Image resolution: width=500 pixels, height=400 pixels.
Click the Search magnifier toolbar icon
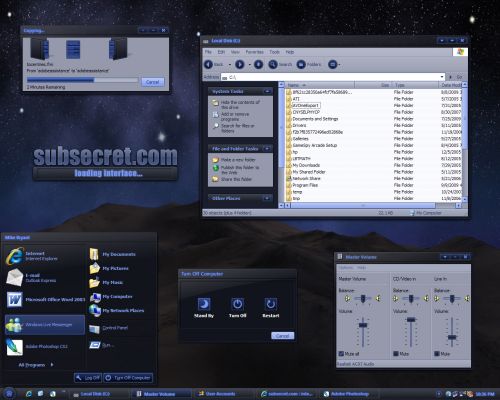coord(273,64)
